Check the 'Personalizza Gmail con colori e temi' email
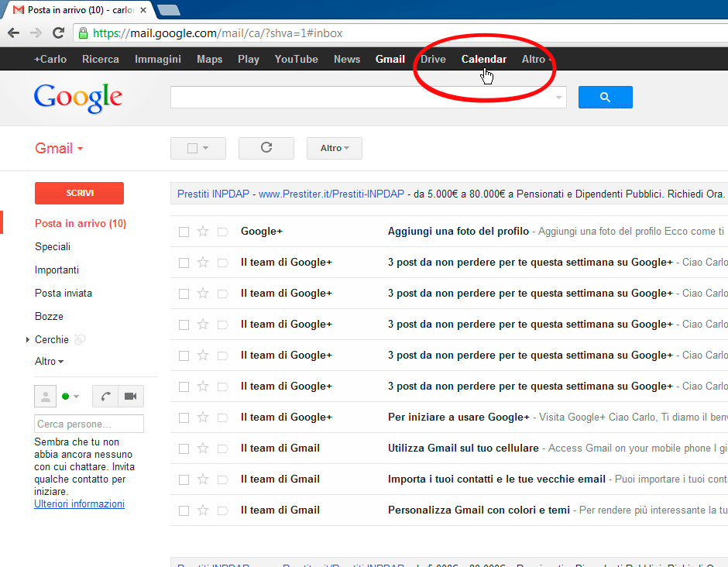The height and width of the screenshot is (567, 728). (184, 510)
